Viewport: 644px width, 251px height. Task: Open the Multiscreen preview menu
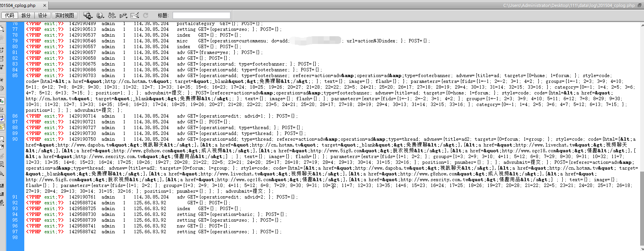click(x=88, y=15)
